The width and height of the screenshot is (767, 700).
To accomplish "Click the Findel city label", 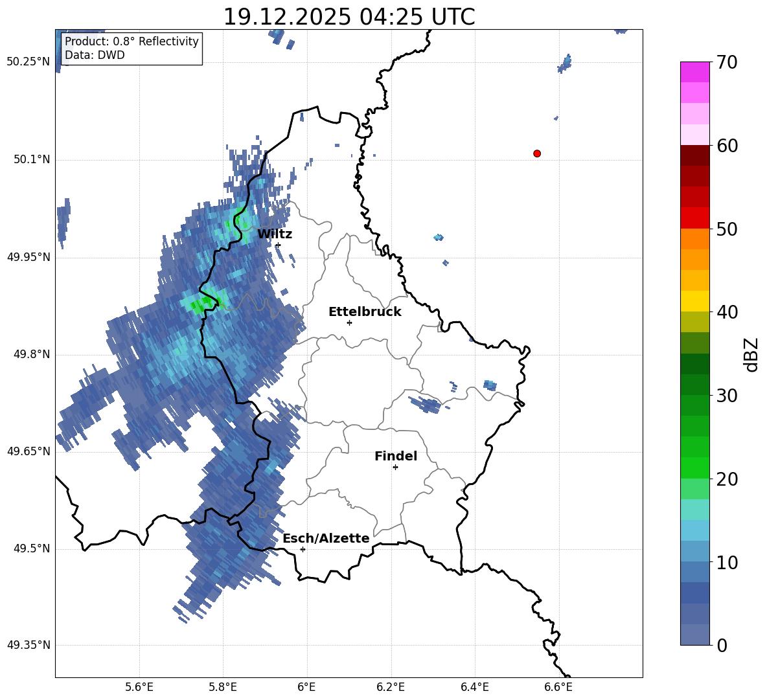I will (396, 456).
